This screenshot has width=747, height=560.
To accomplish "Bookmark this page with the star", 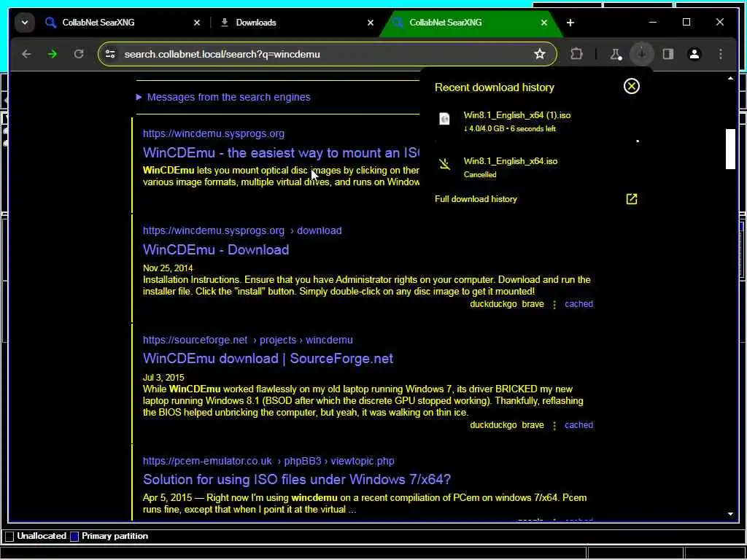I will [539, 54].
